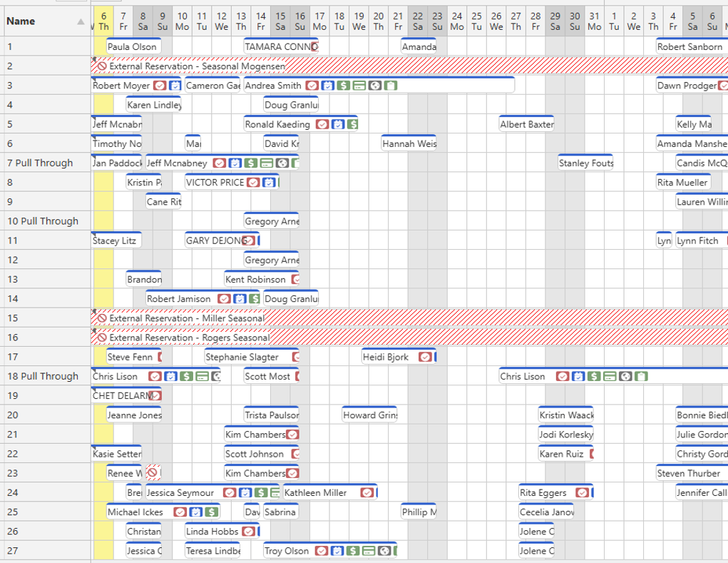Click globe icon on Jeff Mcnabney reservation

[282, 163]
